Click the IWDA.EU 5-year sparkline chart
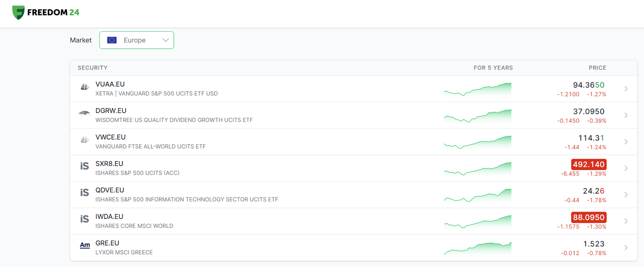644x267 pixels. click(x=478, y=221)
